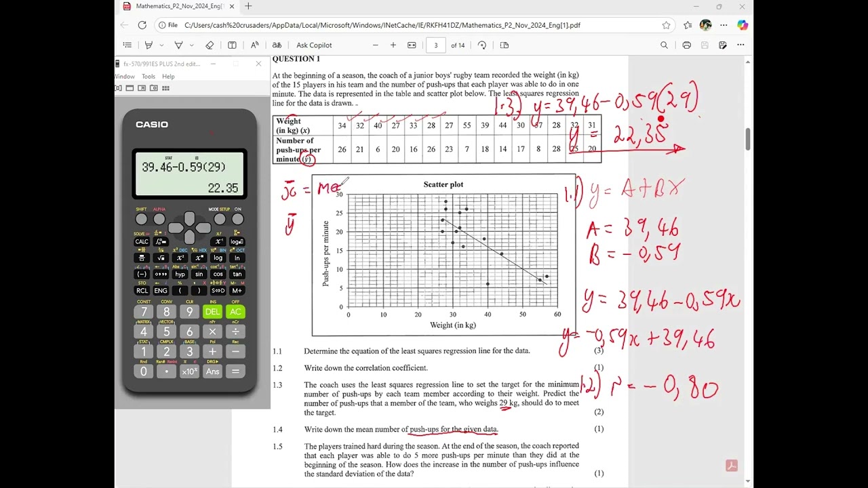Viewport: 868px width, 488px height.
Task: Refresh the browser page
Action: coord(142,25)
